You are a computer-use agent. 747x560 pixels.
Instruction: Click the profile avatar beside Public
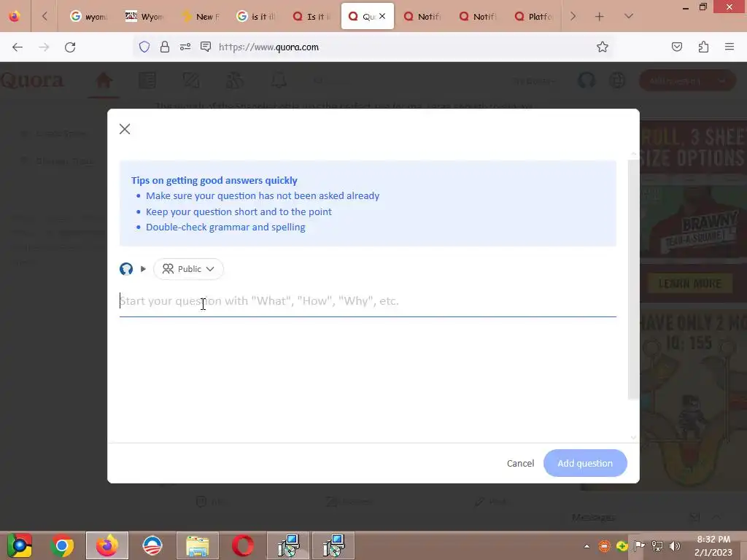tap(126, 269)
